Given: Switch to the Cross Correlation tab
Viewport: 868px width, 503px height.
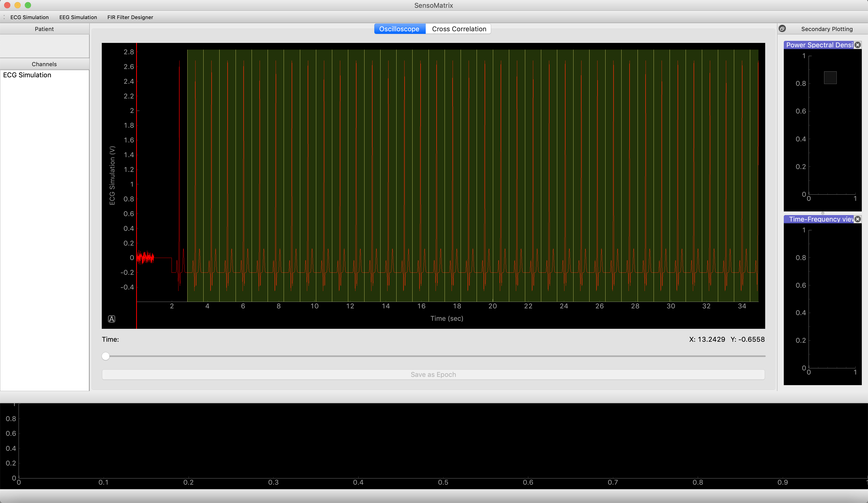Looking at the screenshot, I should [459, 29].
